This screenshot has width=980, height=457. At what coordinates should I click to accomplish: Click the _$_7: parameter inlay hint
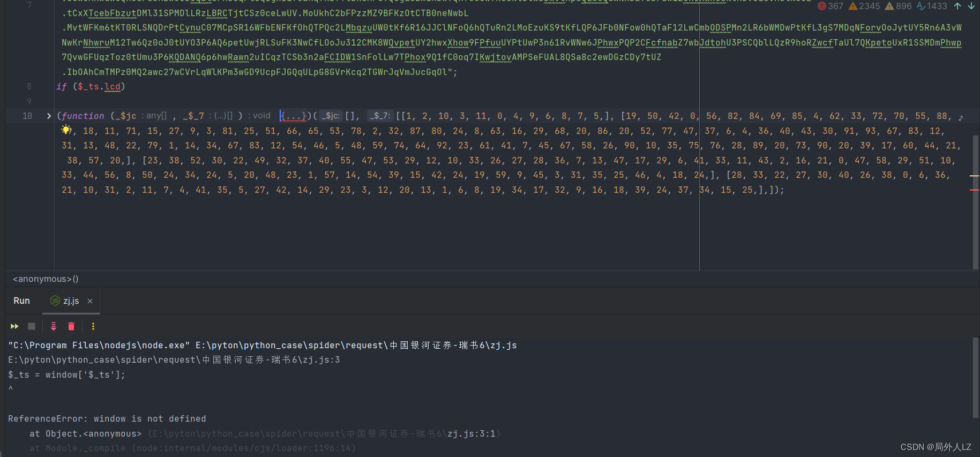click(x=380, y=116)
